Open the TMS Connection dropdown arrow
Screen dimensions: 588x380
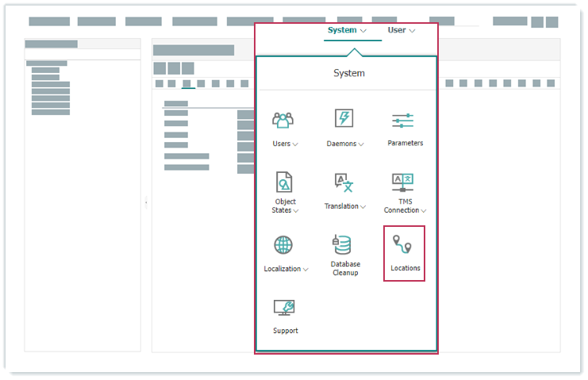(424, 211)
